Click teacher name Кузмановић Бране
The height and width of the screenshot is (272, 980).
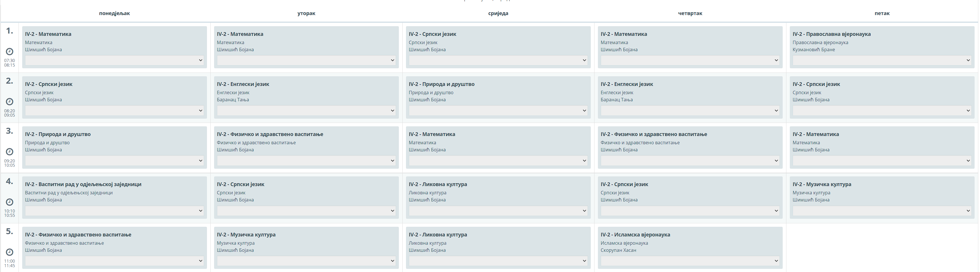(x=814, y=50)
